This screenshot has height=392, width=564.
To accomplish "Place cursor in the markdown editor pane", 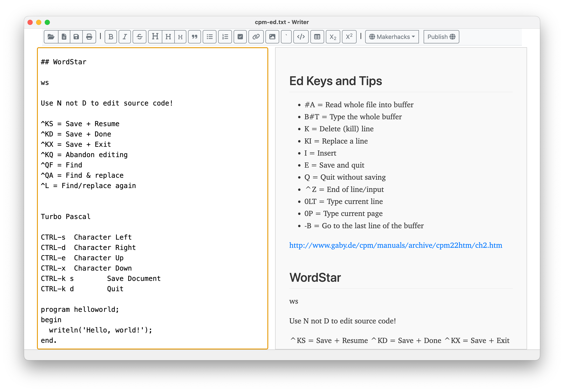I will click(x=152, y=196).
